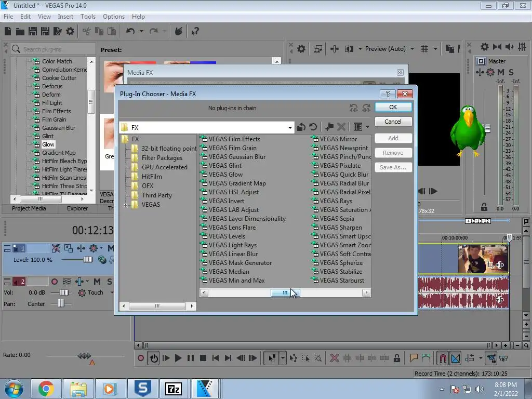
Task: Arm audio track 2 for record
Action: 54,282
